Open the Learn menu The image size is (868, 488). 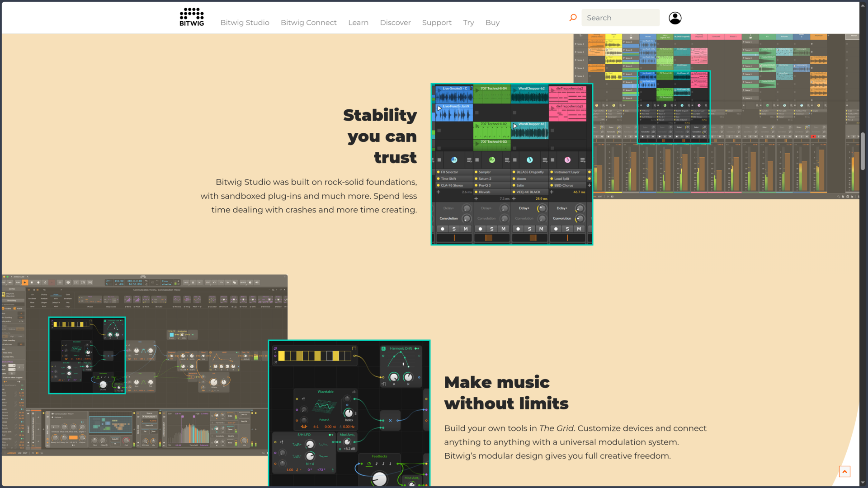(358, 23)
